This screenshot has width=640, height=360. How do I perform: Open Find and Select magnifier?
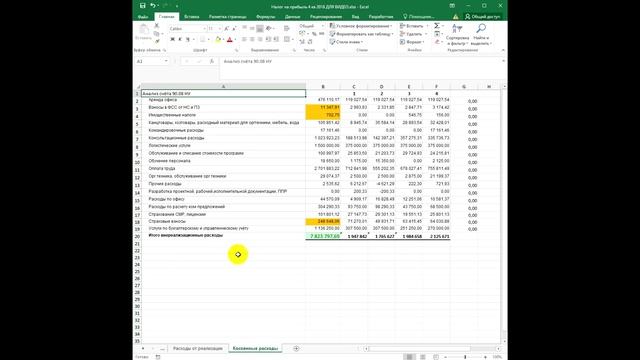[x=481, y=34]
